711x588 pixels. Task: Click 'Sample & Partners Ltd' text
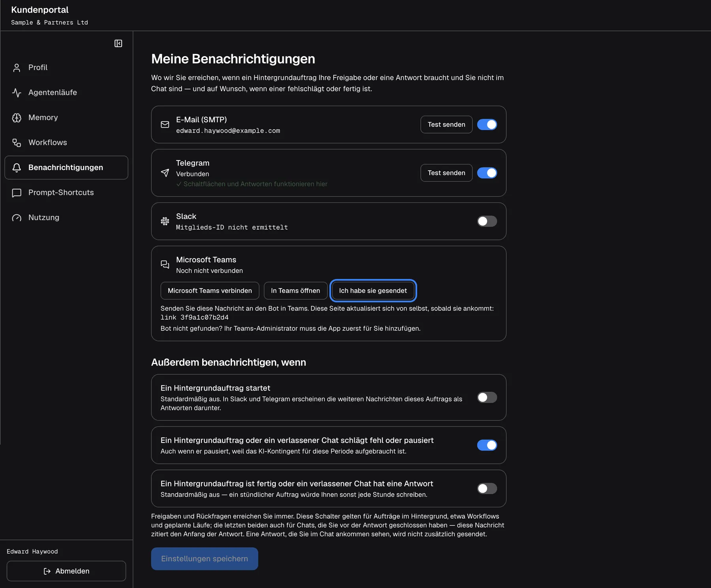(49, 23)
